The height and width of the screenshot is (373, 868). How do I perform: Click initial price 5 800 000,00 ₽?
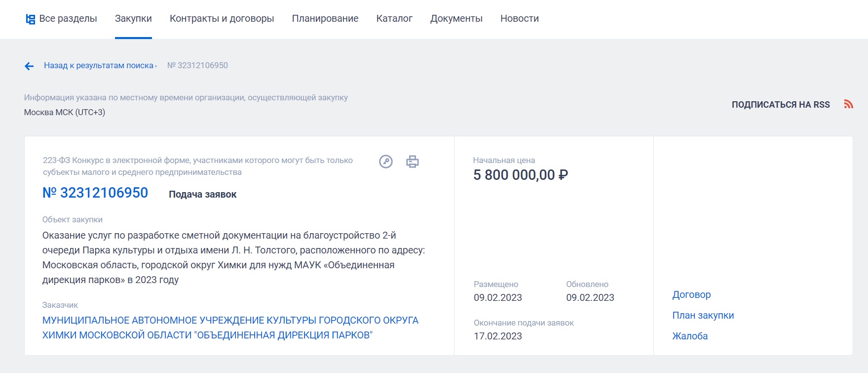click(521, 175)
